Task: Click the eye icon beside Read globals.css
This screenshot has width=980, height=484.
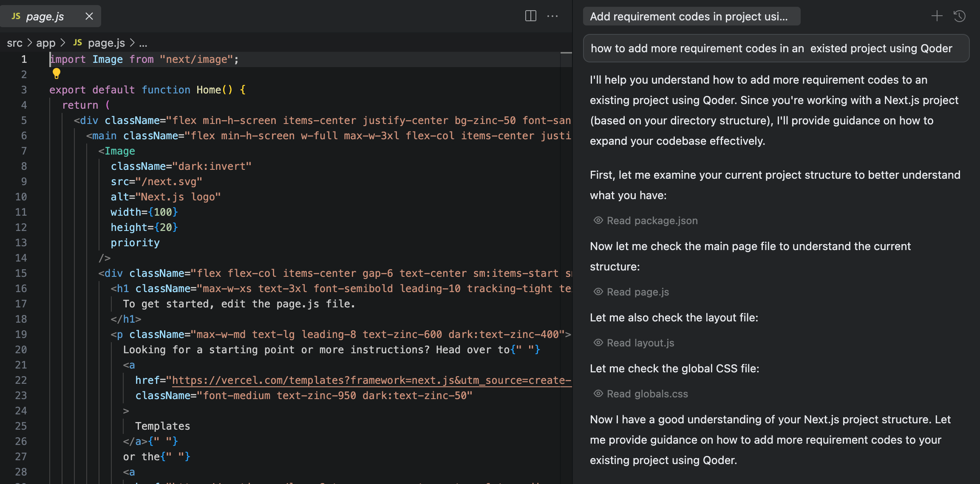Action: [598, 394]
